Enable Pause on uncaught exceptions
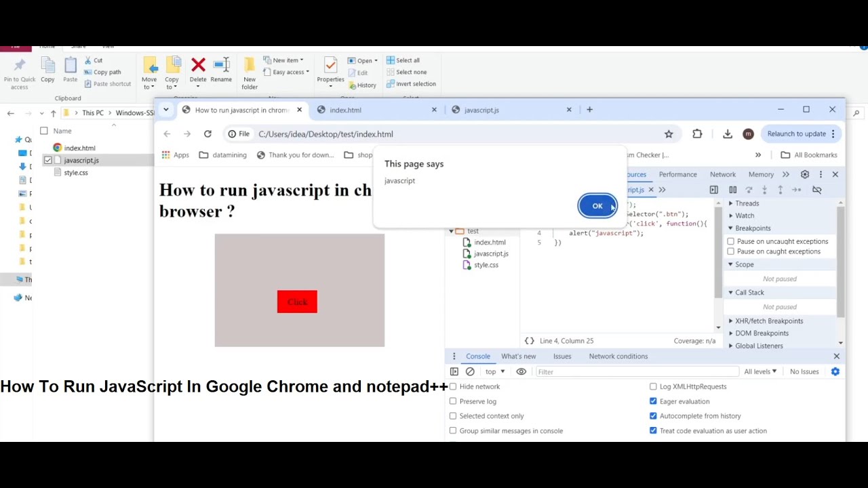The image size is (868, 488). pos(730,241)
